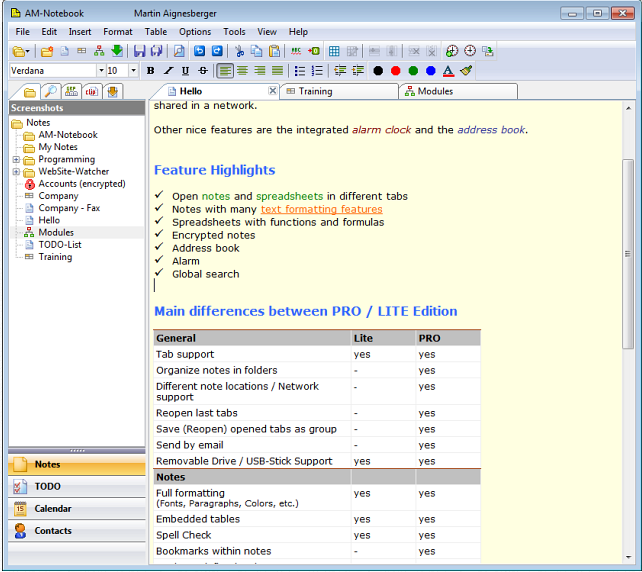
Task: Open the 'text formatting features' link
Action: 321,210
